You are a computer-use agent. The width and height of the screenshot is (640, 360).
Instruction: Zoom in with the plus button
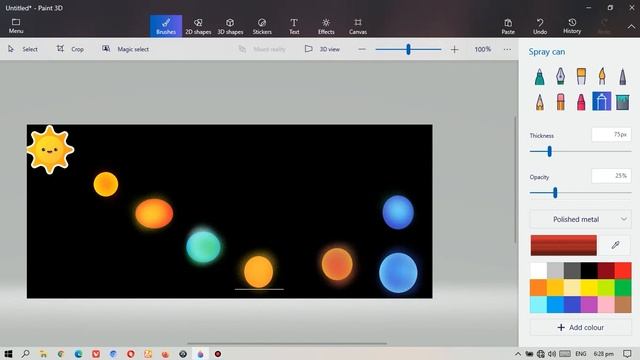tap(454, 49)
